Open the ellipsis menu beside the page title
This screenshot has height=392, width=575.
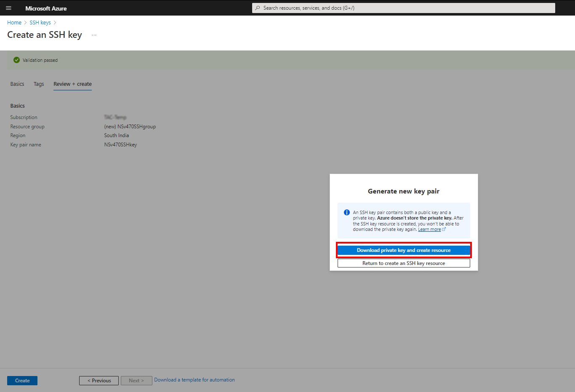click(94, 35)
